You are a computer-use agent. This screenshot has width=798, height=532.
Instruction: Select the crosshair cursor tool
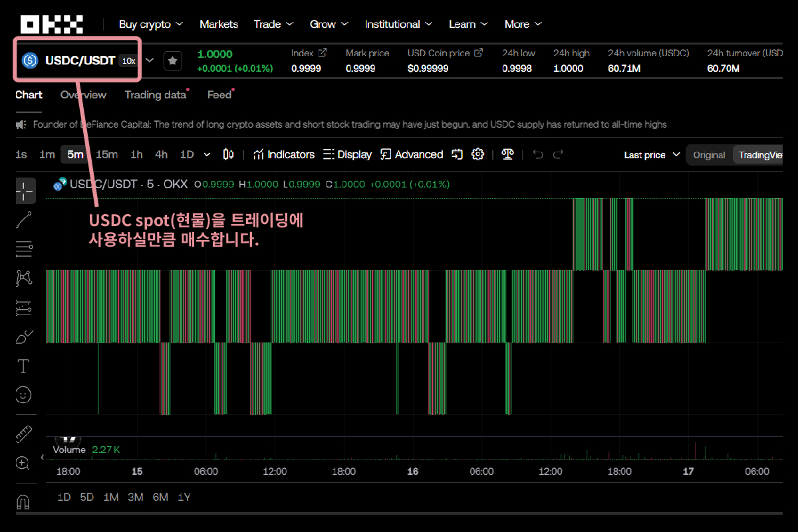[x=25, y=190]
